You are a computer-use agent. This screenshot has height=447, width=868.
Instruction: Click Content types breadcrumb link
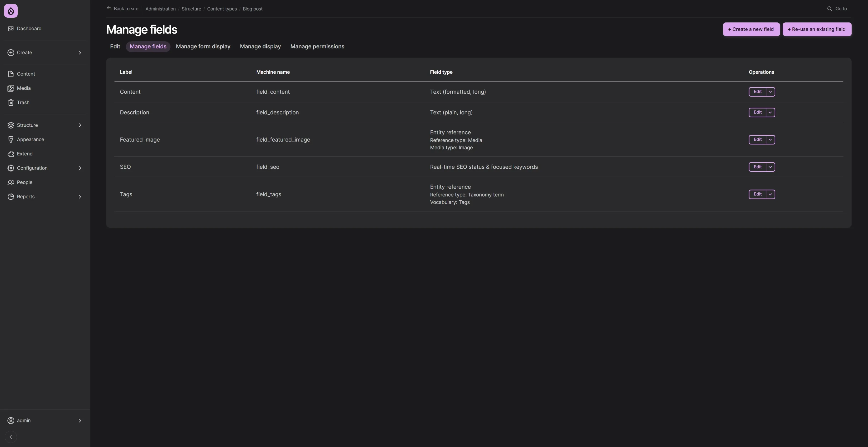[222, 9]
